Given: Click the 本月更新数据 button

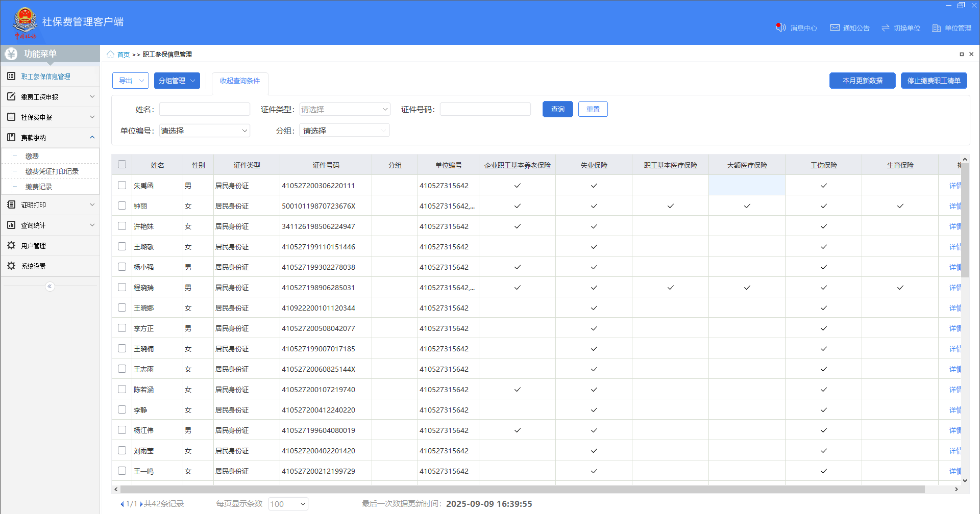Looking at the screenshot, I should point(862,81).
